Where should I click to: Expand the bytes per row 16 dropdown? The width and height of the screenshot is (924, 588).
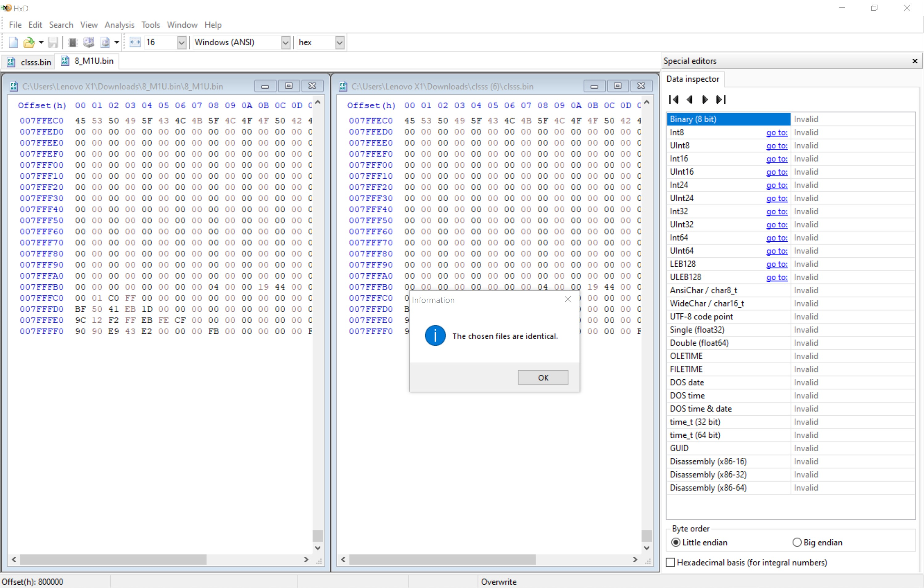click(x=182, y=42)
